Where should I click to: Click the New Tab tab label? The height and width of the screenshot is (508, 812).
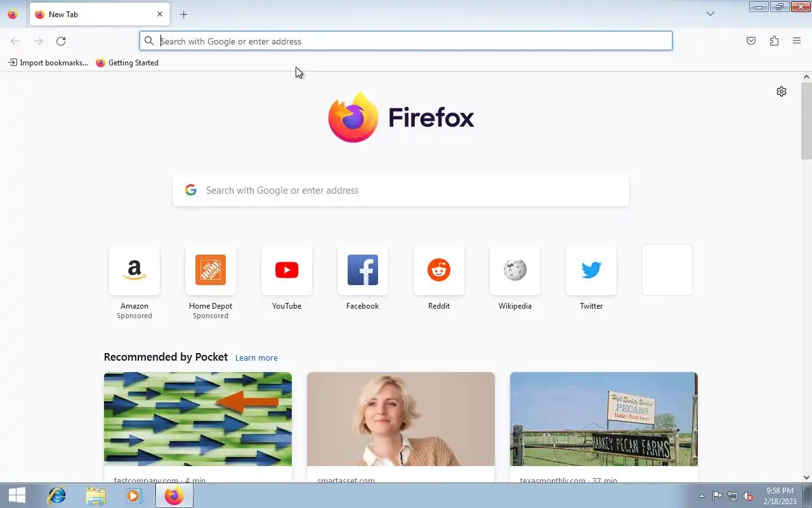click(63, 14)
